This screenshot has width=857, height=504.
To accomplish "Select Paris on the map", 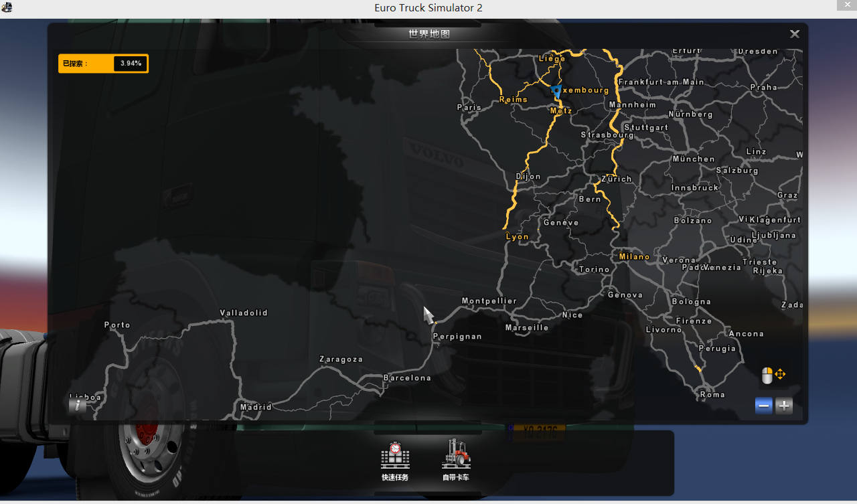I will pyautogui.click(x=469, y=107).
